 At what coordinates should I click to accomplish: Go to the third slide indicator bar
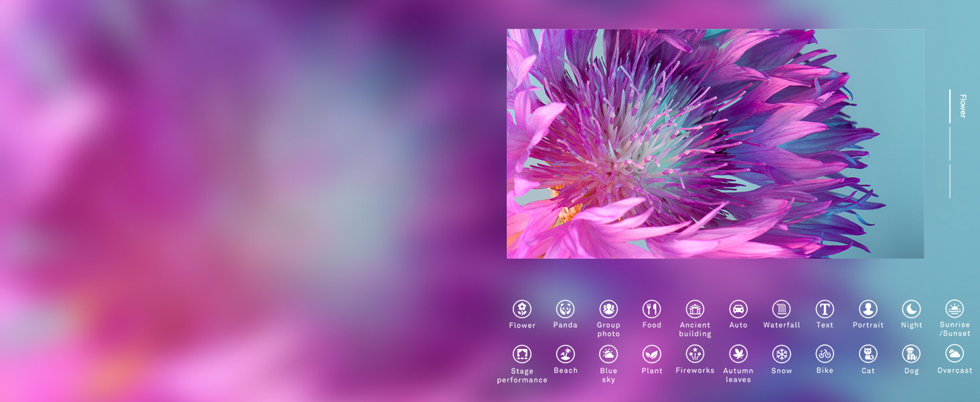(950, 182)
